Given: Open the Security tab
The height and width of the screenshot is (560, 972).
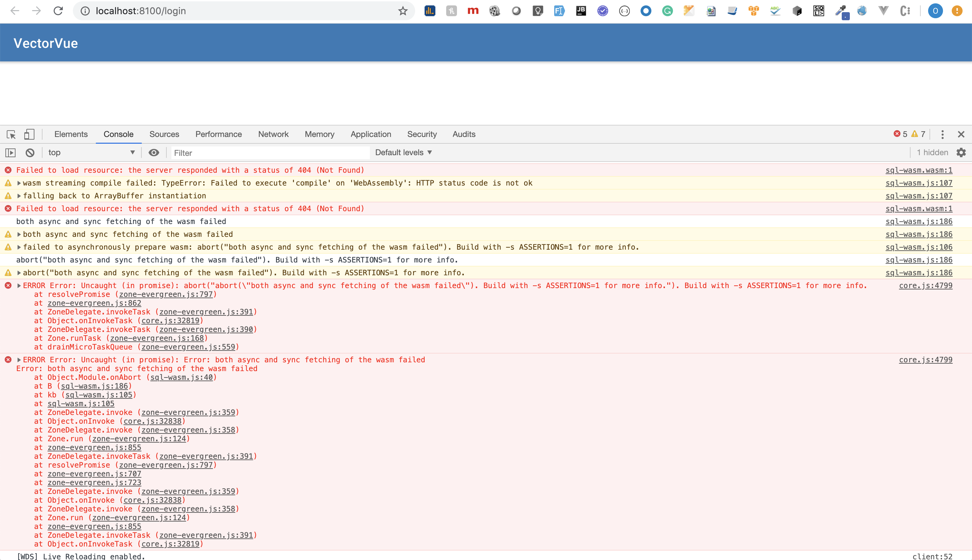Looking at the screenshot, I should click(422, 134).
